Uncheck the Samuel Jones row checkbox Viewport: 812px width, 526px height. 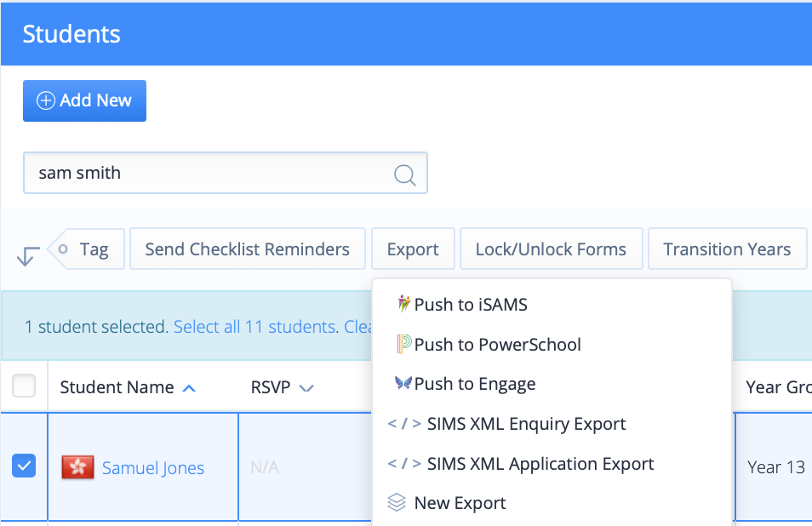pos(24,466)
